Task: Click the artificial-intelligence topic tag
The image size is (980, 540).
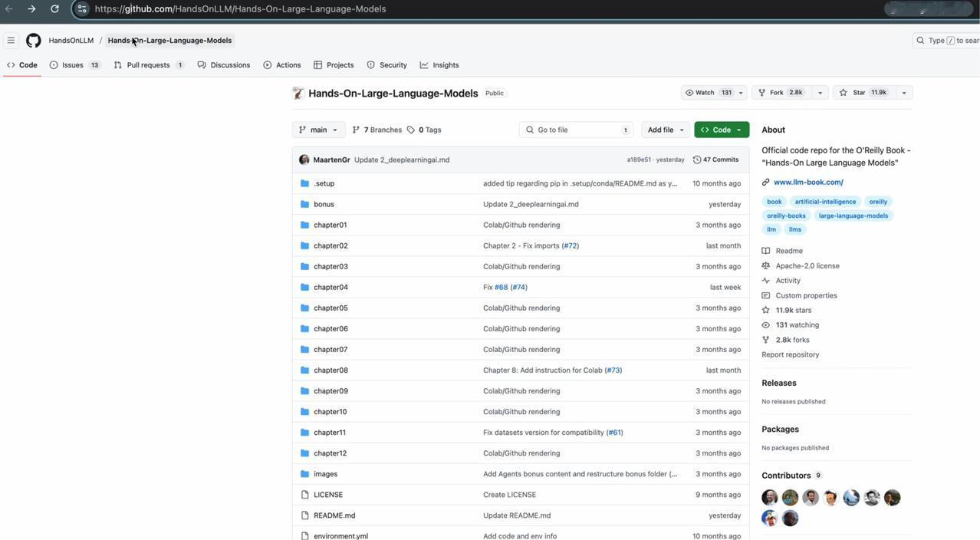Action: pos(825,202)
